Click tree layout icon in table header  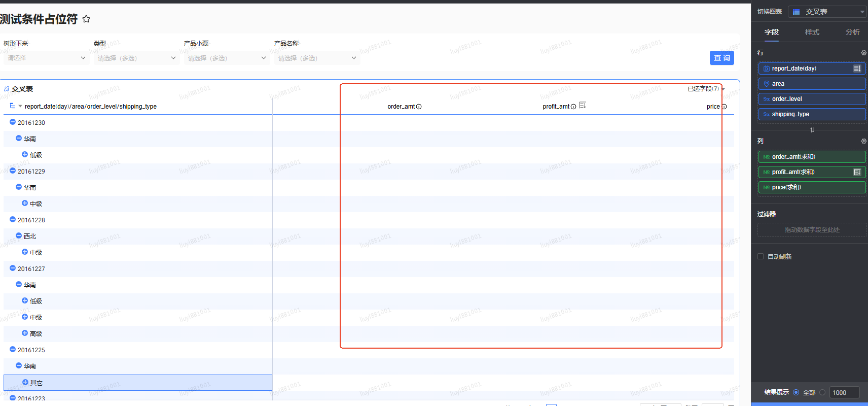pyautogui.click(x=12, y=106)
